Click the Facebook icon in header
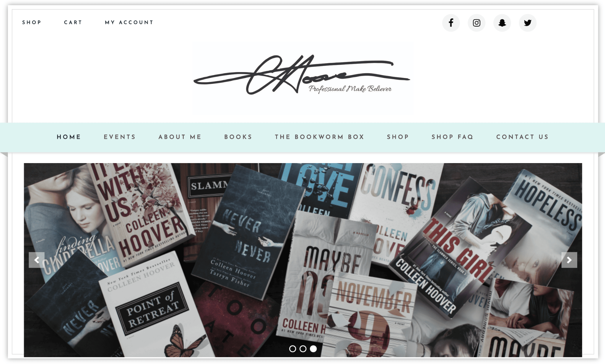 (451, 22)
